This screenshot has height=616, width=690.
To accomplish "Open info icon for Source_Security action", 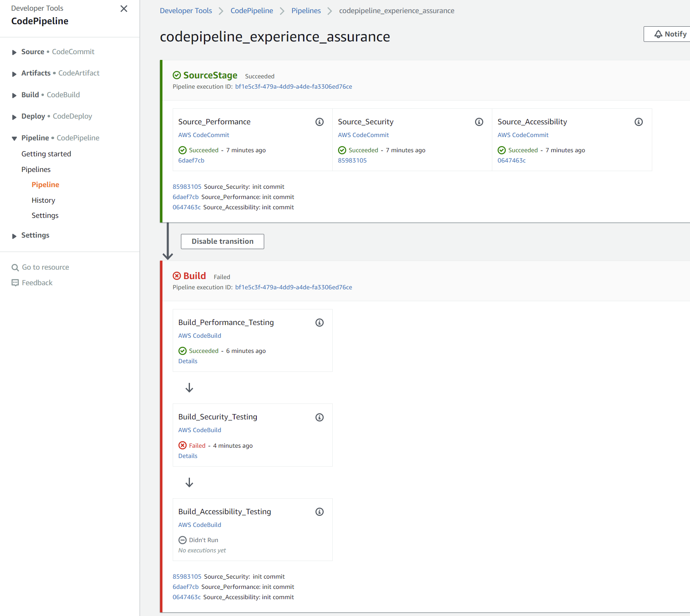I will coord(479,122).
